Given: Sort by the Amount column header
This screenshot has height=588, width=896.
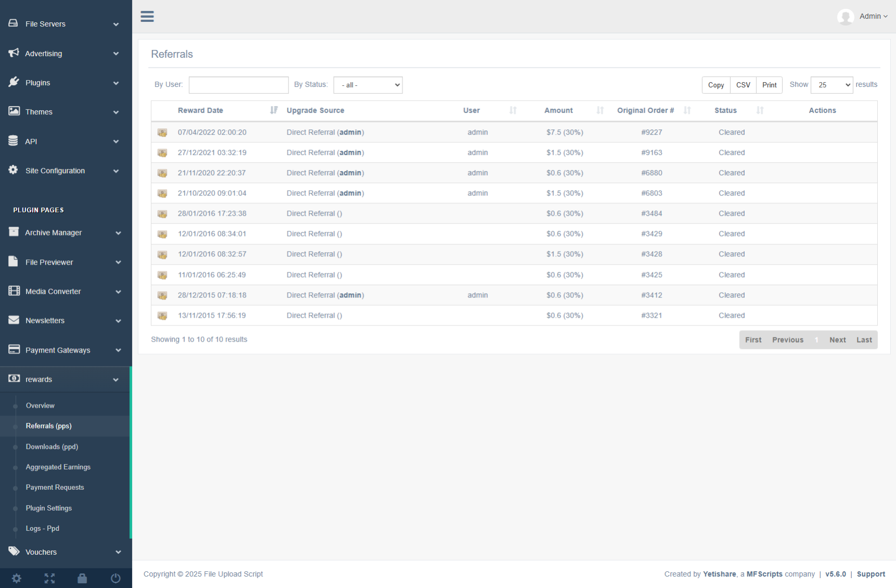Looking at the screenshot, I should tap(559, 110).
